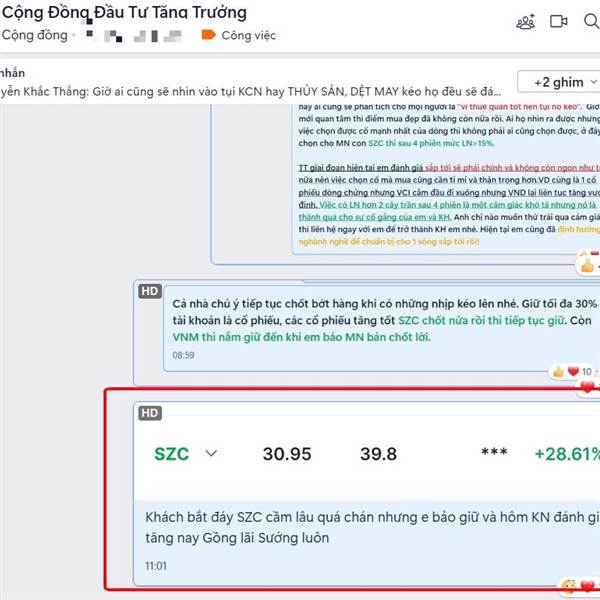Open the Công việc label
The height and width of the screenshot is (600, 600).
tap(249, 35)
